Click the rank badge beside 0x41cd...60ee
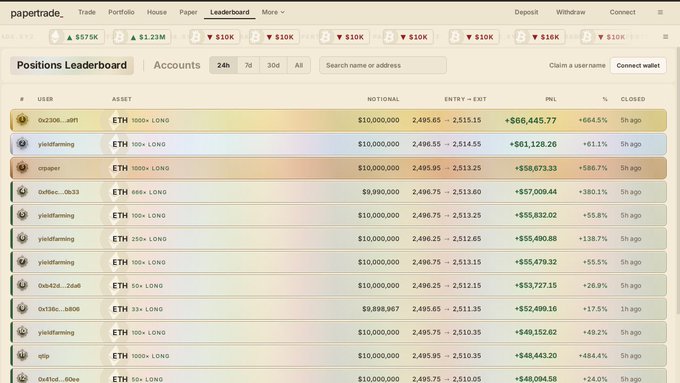Screen dimensions: 680x383 [22, 378]
